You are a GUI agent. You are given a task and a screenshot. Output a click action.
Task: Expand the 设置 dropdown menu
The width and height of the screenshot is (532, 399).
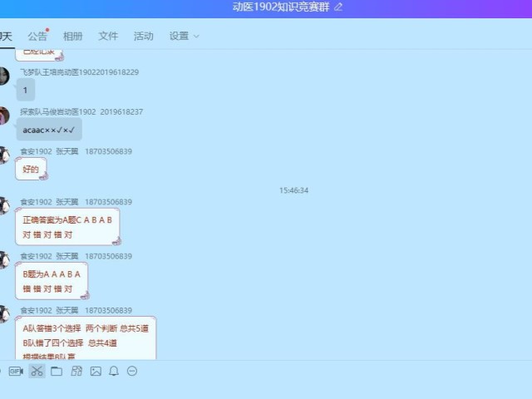(x=184, y=36)
